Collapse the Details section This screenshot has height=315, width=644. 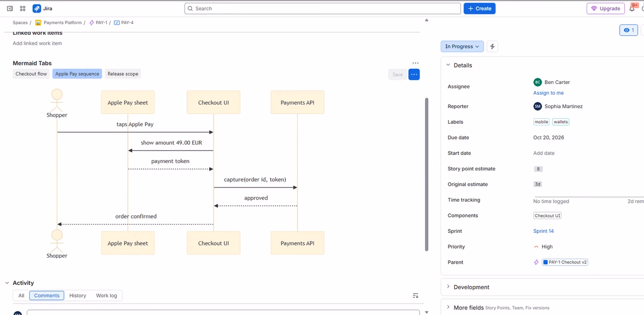tap(448, 65)
